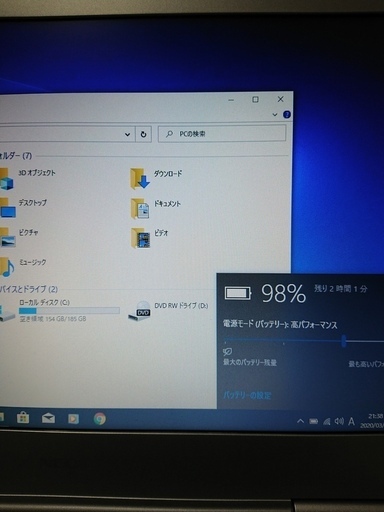Select the ドキュメント folder icon
The image size is (384, 512).
click(x=140, y=208)
